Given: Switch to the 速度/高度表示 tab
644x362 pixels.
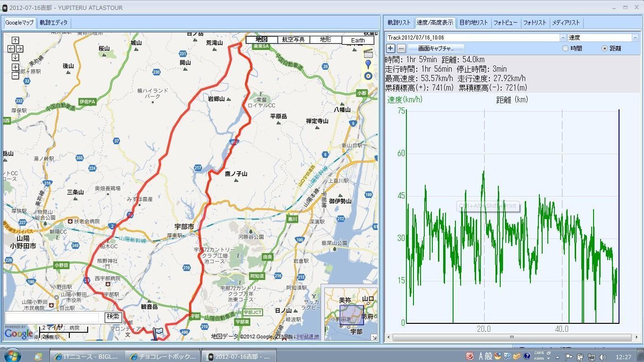Looking at the screenshot, I should pos(435,22).
